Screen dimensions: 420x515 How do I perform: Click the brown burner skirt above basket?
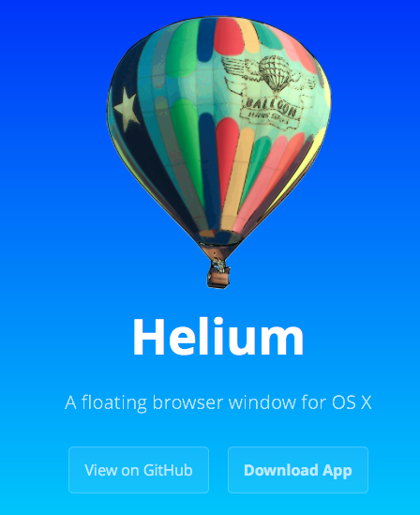click(217, 251)
